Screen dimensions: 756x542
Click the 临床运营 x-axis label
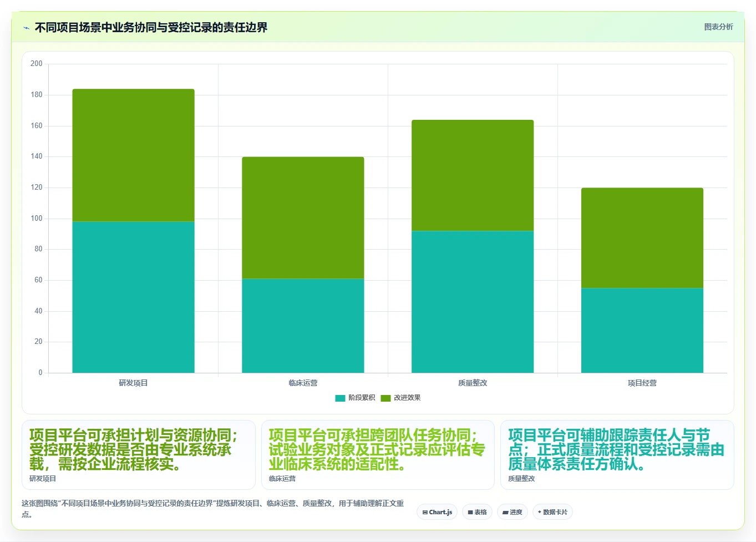pyautogui.click(x=303, y=383)
